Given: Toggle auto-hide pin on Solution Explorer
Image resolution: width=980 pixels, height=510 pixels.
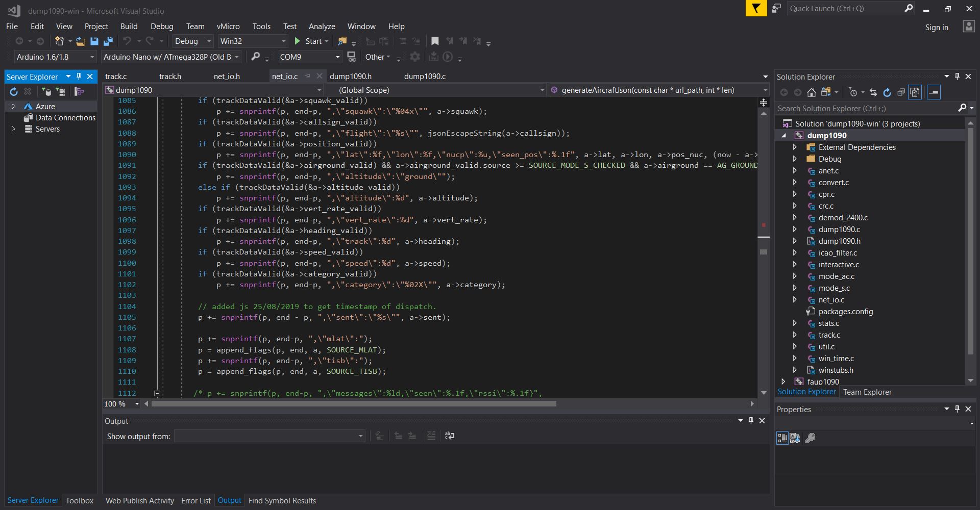Looking at the screenshot, I should pyautogui.click(x=957, y=76).
